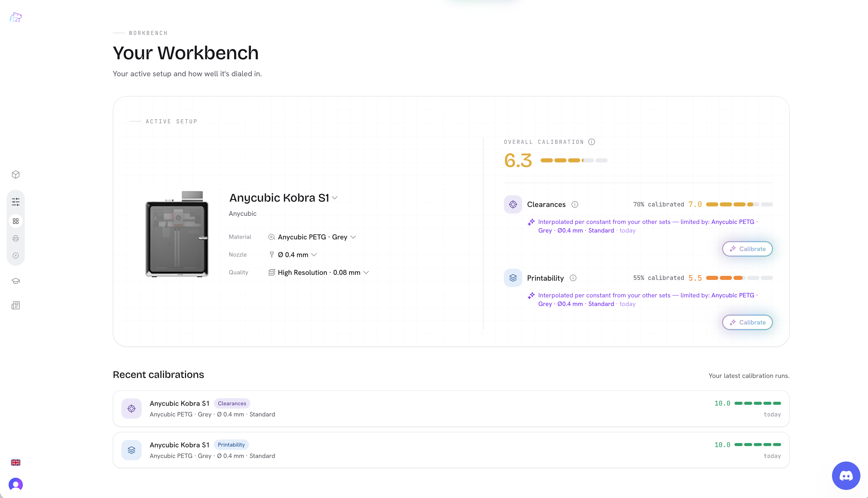Click the overall 6.3 score bar
The image size is (868, 498).
click(574, 160)
